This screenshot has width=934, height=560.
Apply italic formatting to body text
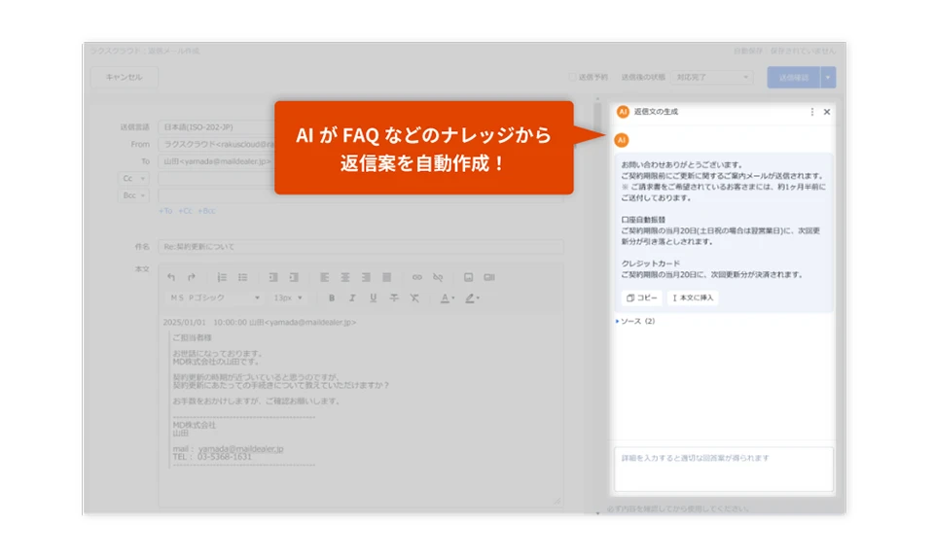pos(352,297)
